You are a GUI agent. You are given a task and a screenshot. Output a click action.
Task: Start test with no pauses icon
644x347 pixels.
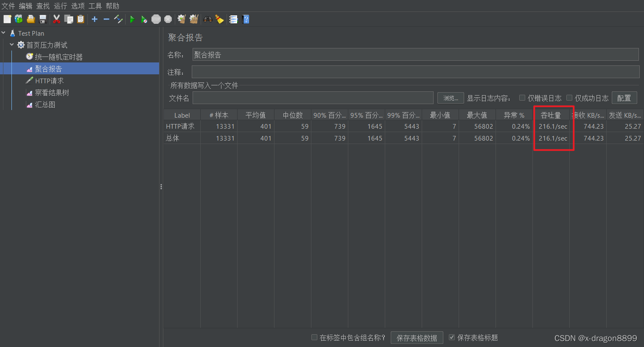(x=144, y=19)
